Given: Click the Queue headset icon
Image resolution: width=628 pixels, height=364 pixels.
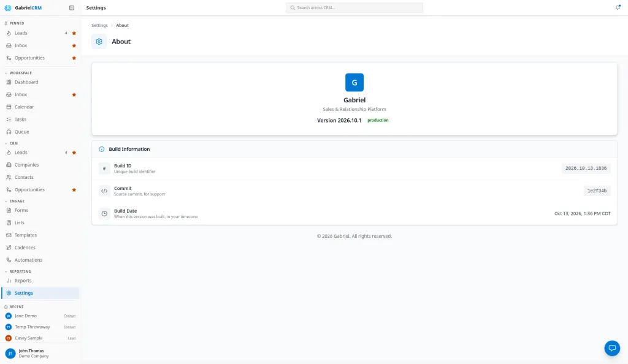Looking at the screenshot, I should point(9,132).
